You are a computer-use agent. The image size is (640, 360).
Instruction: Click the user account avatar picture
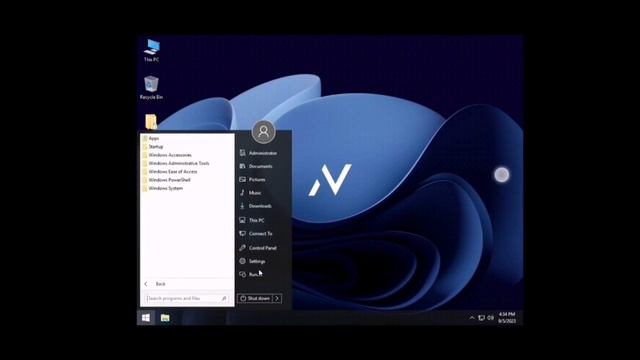[264, 131]
